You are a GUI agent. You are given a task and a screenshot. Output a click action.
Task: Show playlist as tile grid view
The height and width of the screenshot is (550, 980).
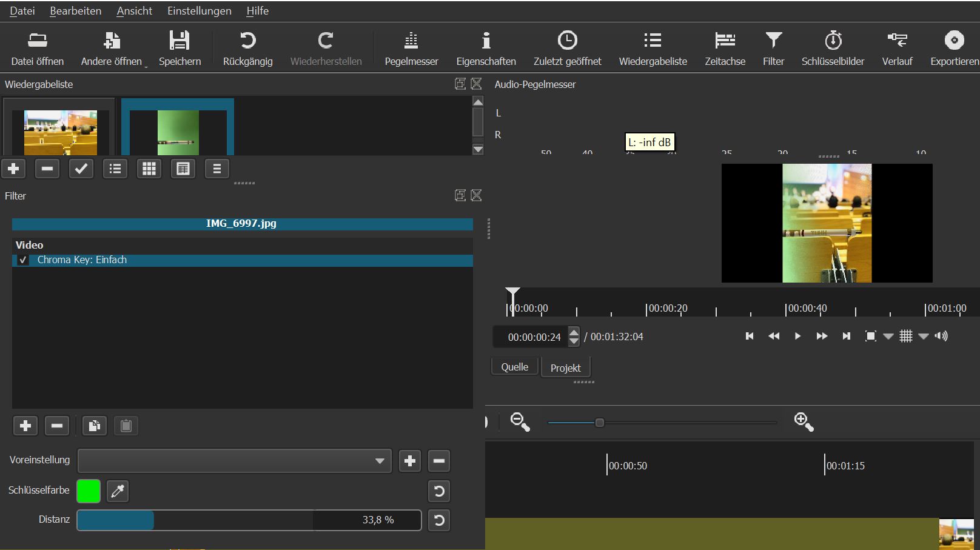[149, 169]
